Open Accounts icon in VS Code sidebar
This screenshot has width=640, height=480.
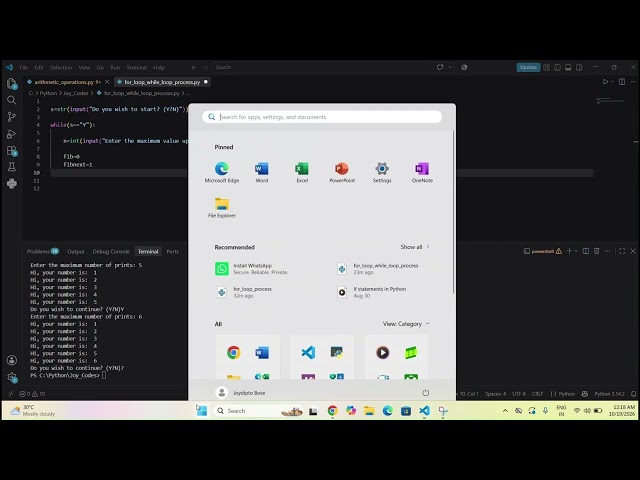point(11,360)
